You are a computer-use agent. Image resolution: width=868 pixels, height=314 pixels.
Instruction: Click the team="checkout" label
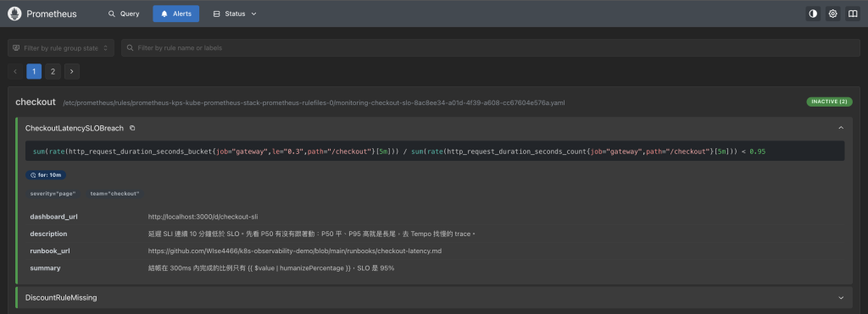[x=114, y=194]
